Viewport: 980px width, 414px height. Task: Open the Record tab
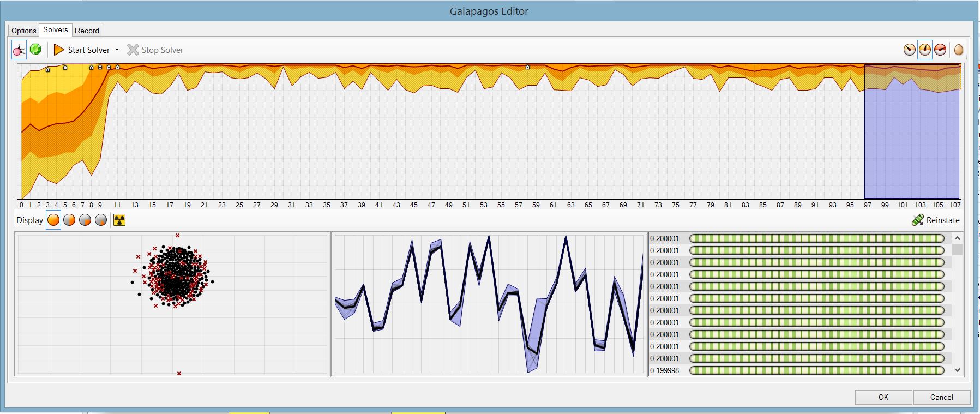(x=87, y=31)
